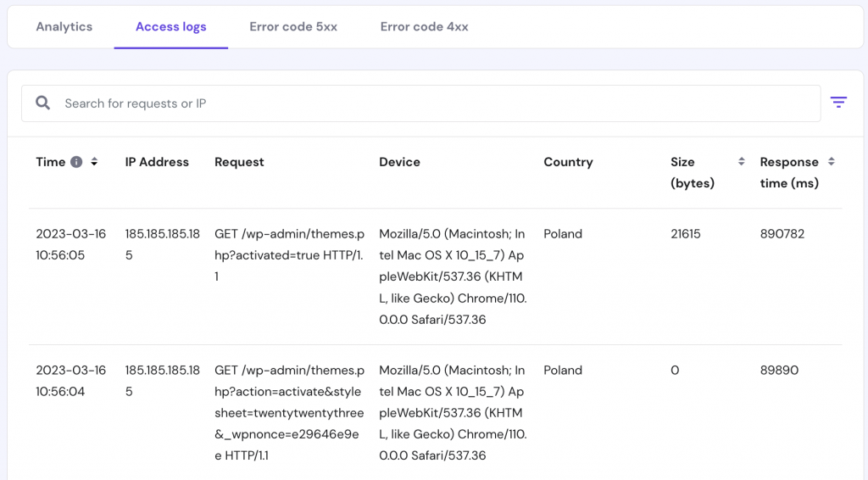The width and height of the screenshot is (868, 480).
Task: Switch to the Analytics tab
Action: click(x=64, y=26)
